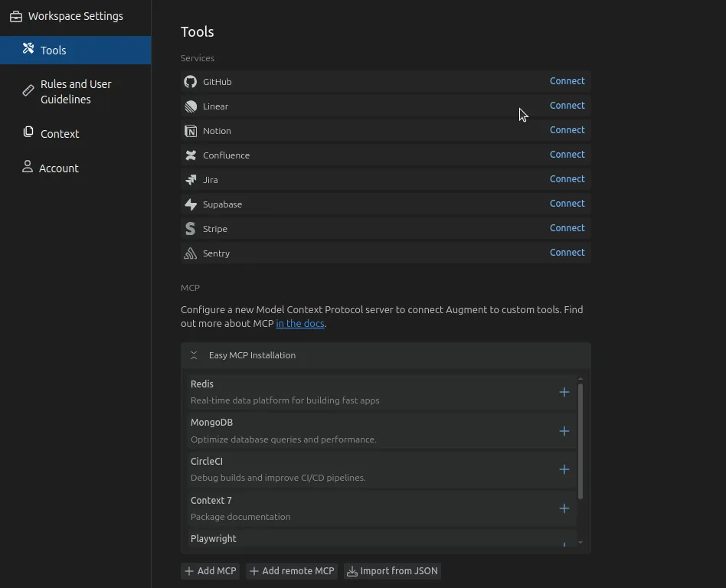Connect the Linear service

(x=567, y=106)
